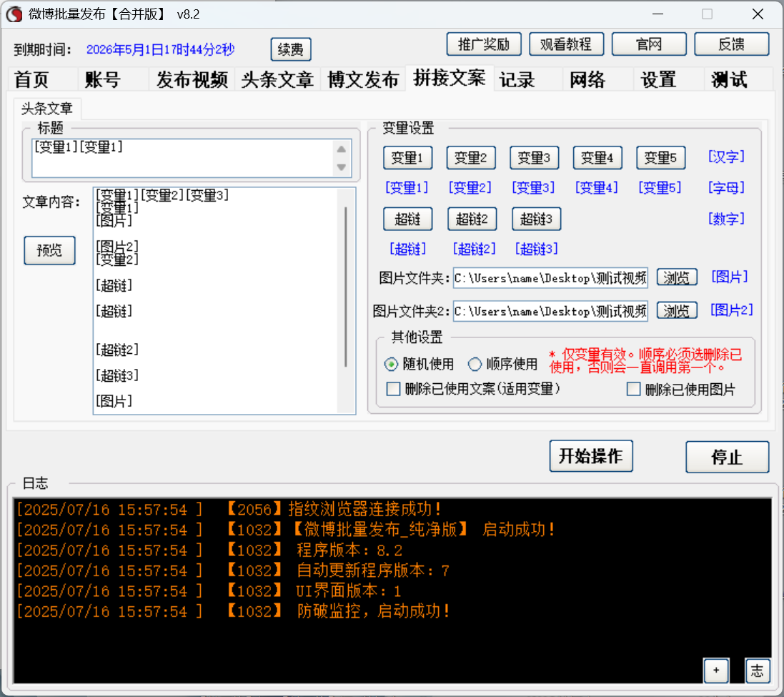Open the 变量3 variable button

(534, 158)
